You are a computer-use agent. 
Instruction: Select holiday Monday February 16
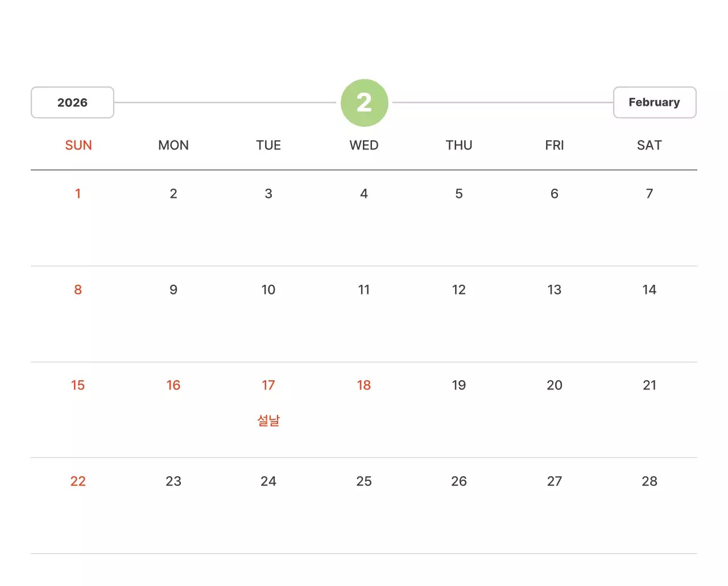[x=173, y=385]
